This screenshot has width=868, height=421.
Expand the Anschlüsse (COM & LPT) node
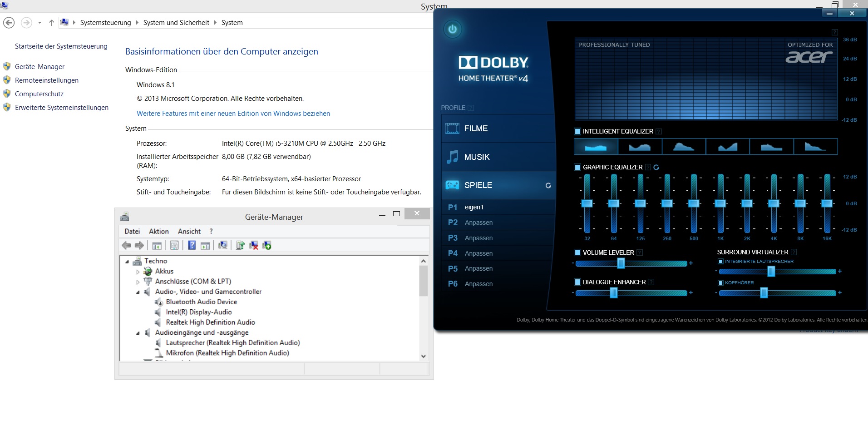click(138, 282)
